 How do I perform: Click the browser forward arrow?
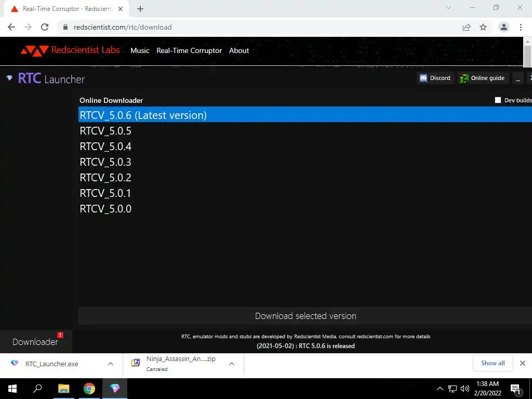[28, 27]
